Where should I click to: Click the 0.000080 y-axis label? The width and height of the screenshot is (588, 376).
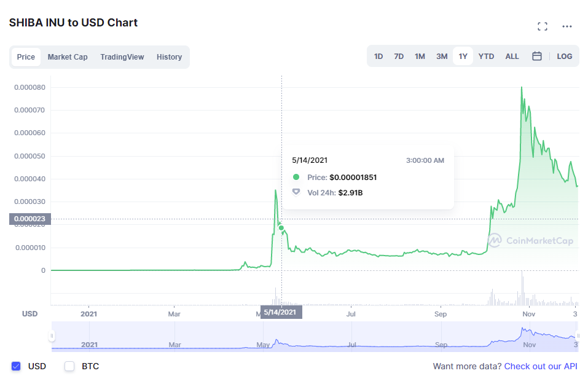29,87
